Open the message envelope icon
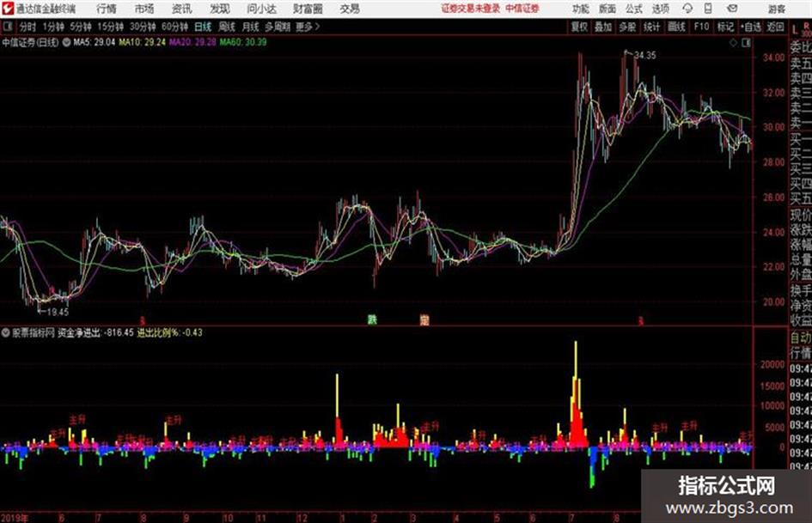 pos(732,9)
